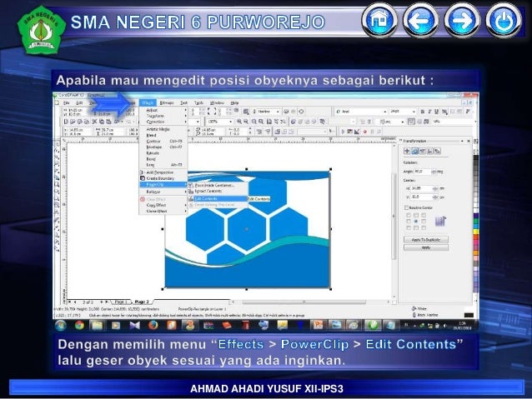
Task: Pick the black swatch atop the color palette
Action: click(476, 158)
